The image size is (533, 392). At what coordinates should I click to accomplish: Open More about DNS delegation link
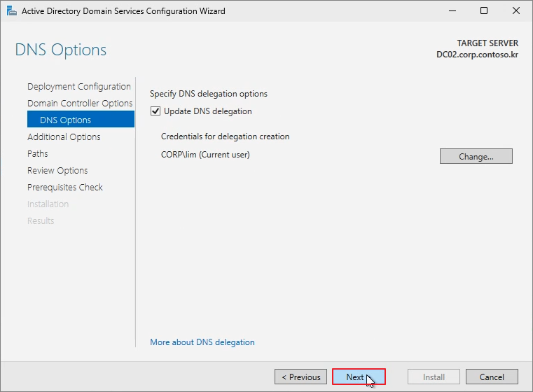[x=202, y=342]
